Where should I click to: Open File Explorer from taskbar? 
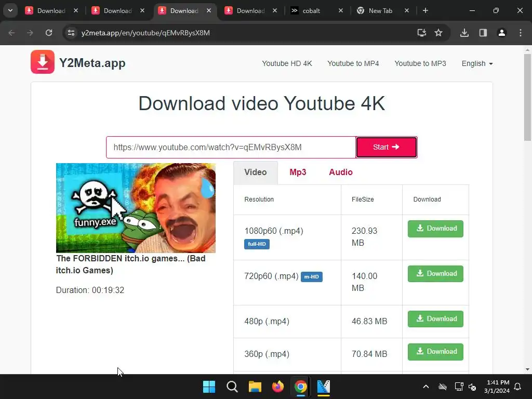255,387
